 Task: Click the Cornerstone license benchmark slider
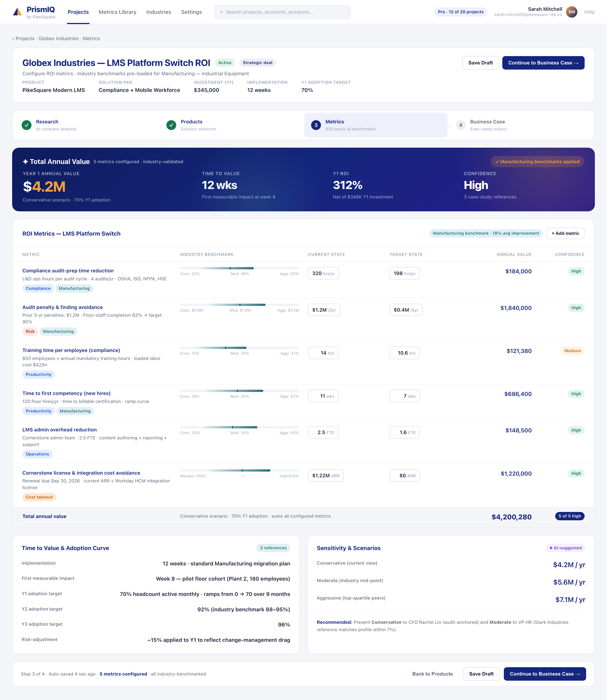(239, 470)
